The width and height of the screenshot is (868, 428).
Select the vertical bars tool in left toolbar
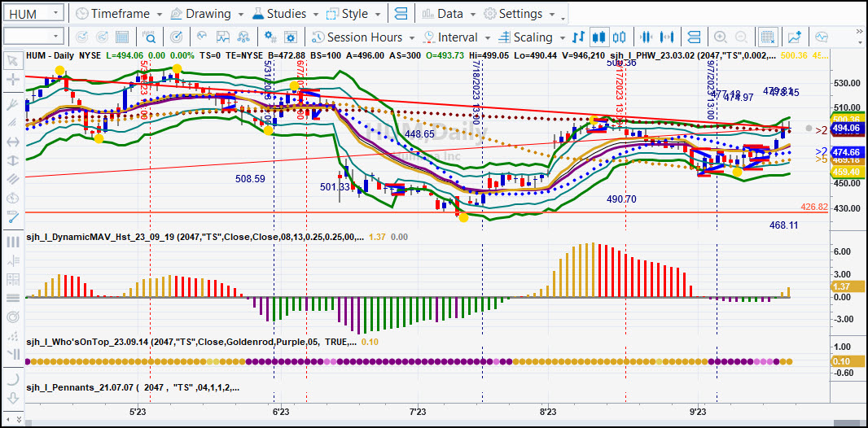12,242
